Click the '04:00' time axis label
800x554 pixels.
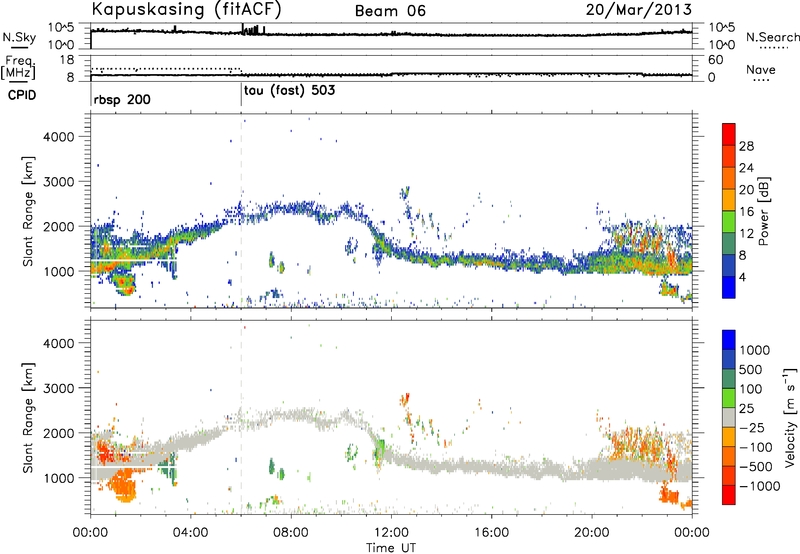point(191,533)
